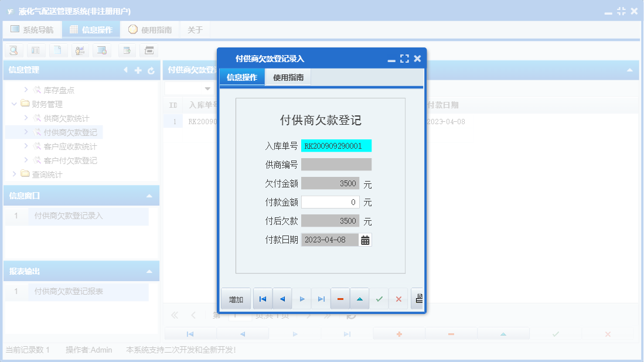
Task: Click the document icon on the toolbar
Action: click(58, 50)
